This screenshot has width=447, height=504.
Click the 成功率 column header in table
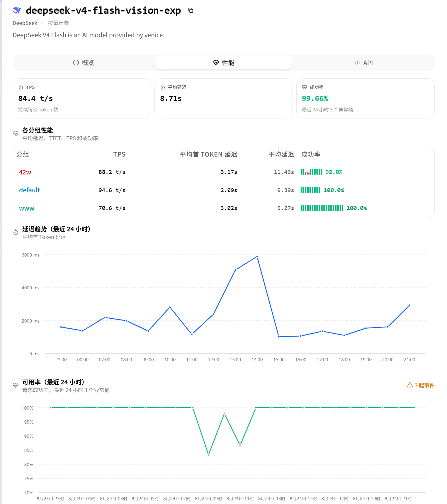coord(311,155)
